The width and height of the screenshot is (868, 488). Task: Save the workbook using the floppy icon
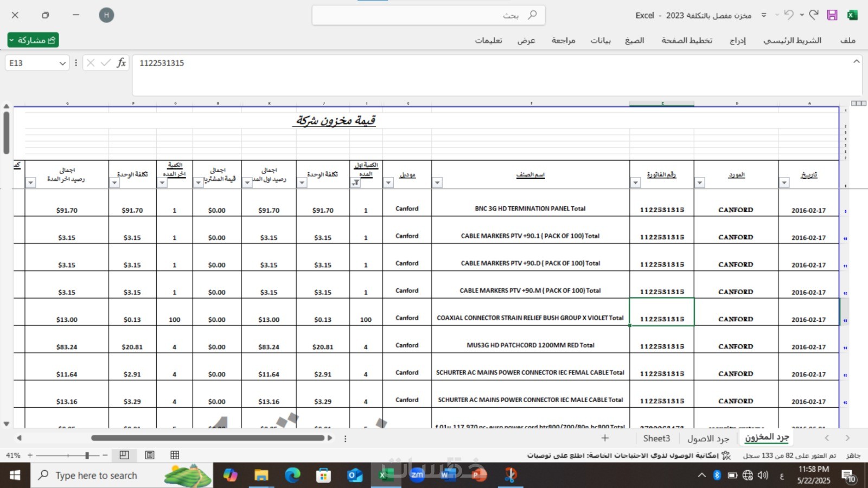(832, 15)
